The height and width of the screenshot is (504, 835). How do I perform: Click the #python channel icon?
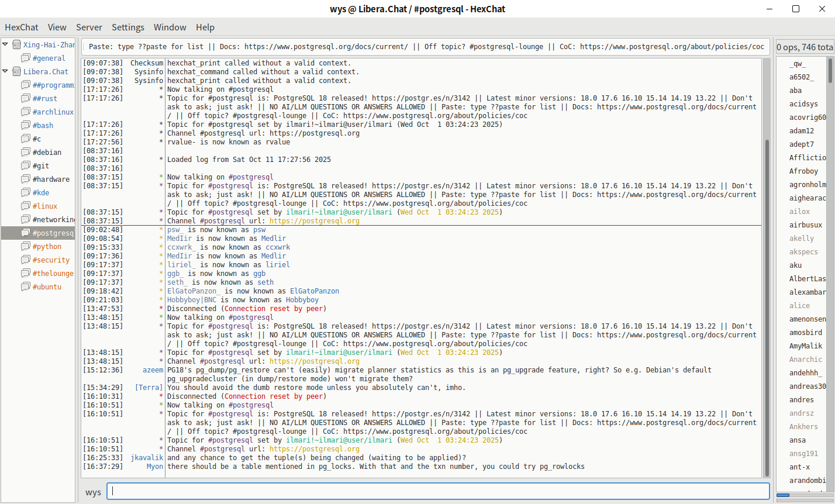[x=26, y=247]
